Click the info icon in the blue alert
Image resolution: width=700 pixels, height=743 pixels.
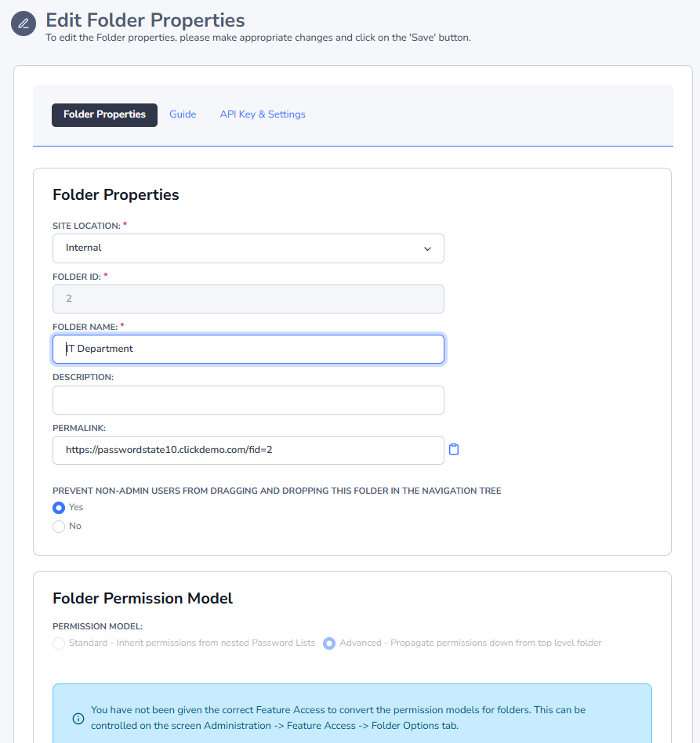click(x=78, y=718)
